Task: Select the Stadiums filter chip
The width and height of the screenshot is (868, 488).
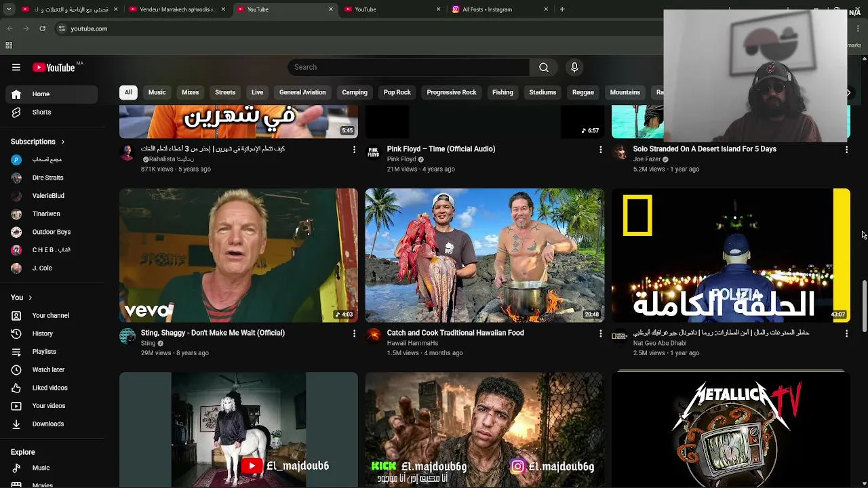Action: (x=542, y=92)
